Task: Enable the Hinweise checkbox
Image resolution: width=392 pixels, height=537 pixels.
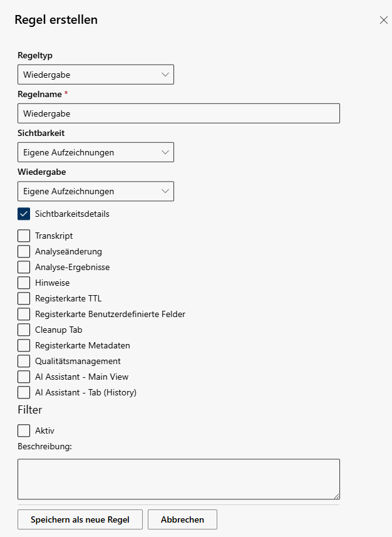Action: [x=24, y=283]
